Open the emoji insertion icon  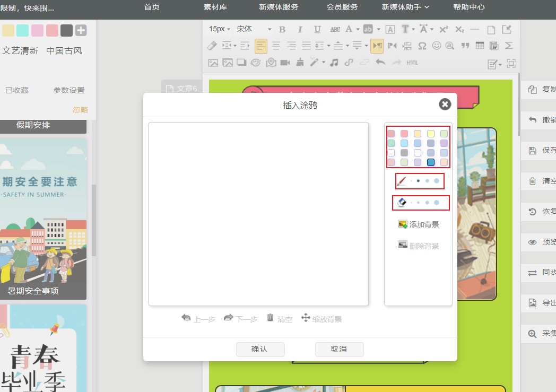437,46
